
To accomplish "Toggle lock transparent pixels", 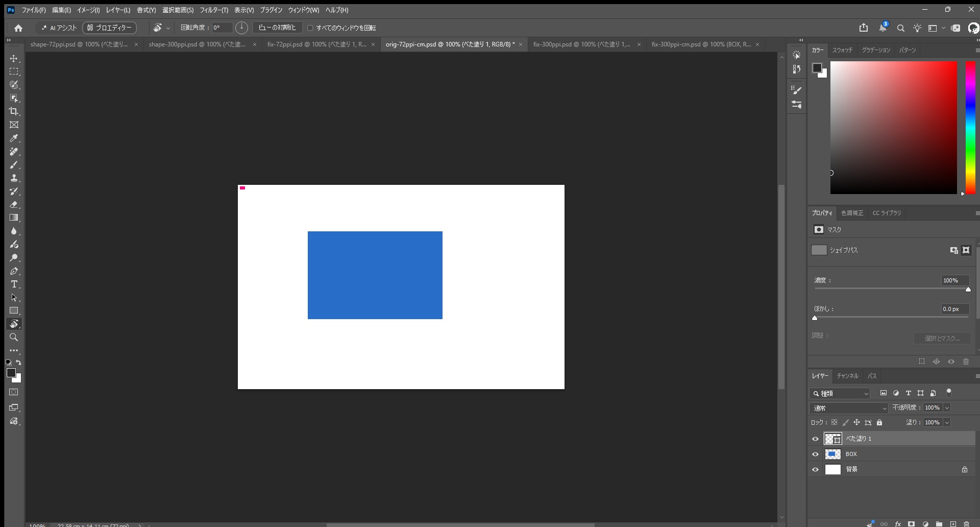I will point(834,422).
